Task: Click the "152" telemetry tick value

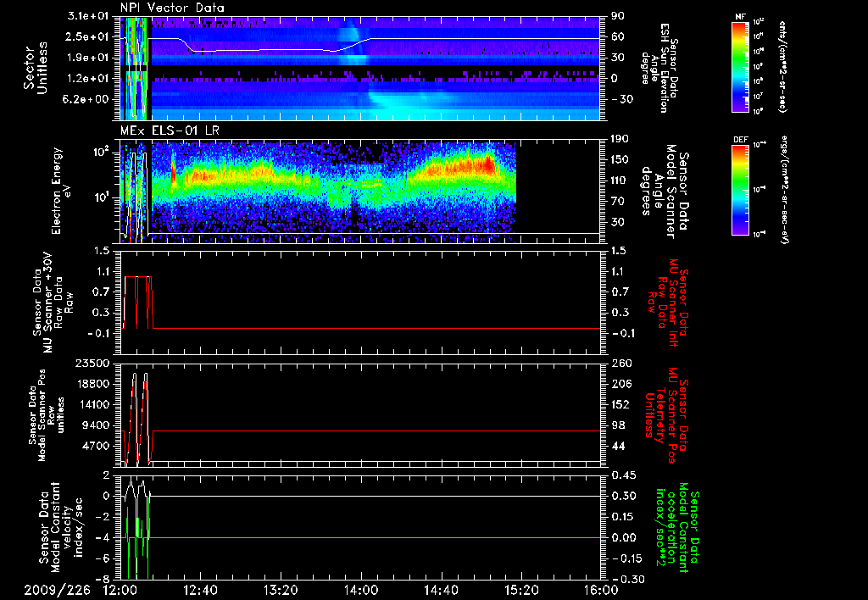Action: point(620,404)
